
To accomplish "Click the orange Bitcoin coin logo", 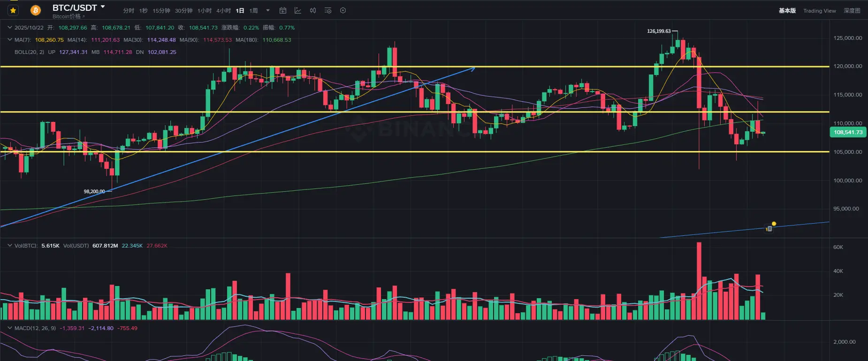I will (35, 10).
